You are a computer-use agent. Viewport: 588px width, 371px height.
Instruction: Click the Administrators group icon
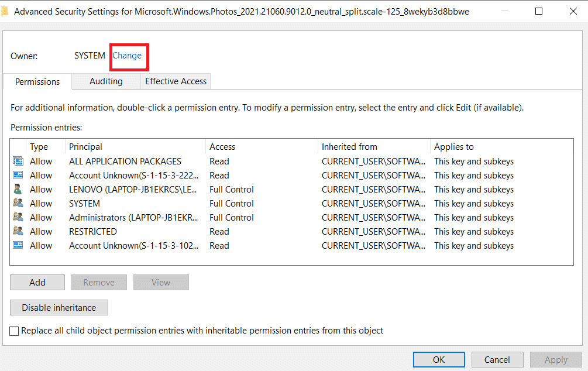18,218
